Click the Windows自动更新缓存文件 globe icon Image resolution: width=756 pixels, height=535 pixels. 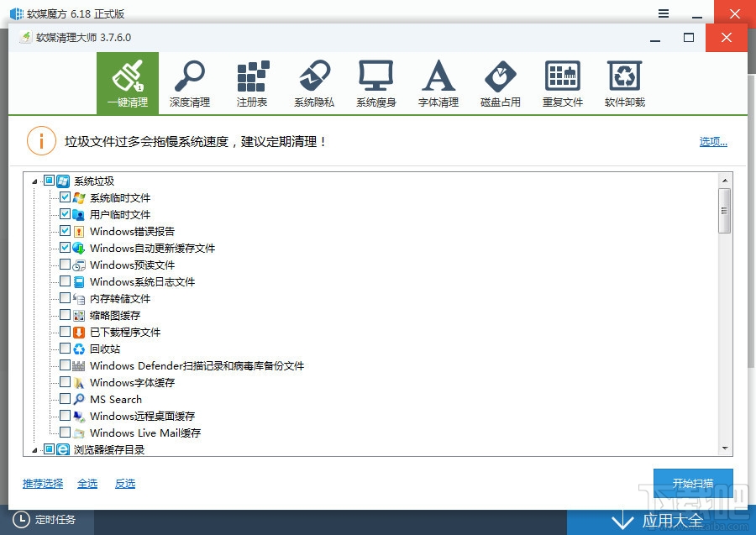pyautogui.click(x=79, y=249)
